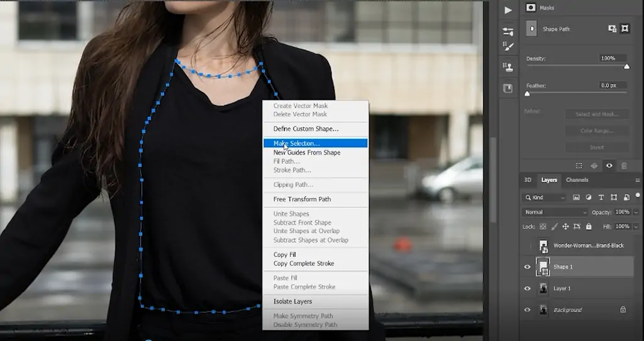644x341 pixels.
Task: Open the collapsed panel icon below Clone Source
Action: (508, 88)
